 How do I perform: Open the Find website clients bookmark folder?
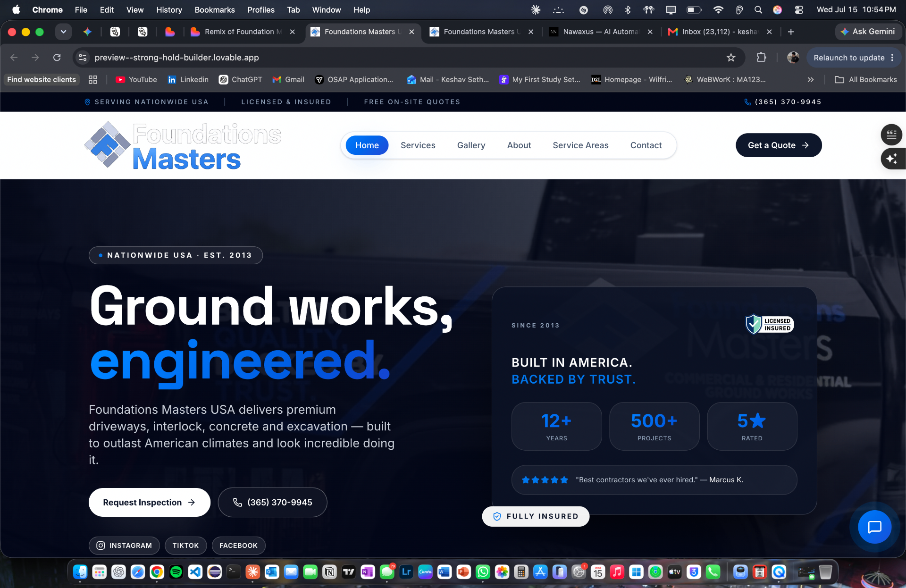pos(42,80)
